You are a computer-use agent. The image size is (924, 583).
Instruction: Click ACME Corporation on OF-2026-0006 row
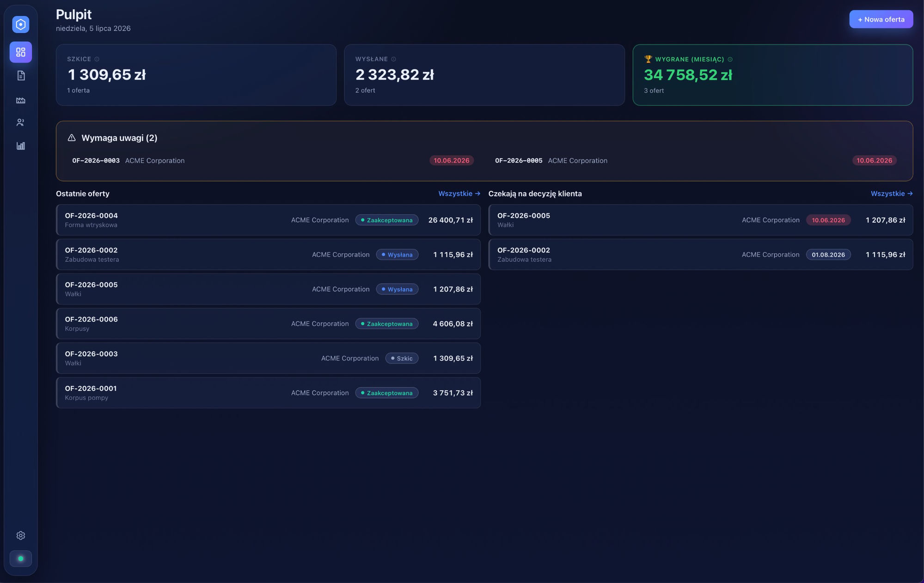(320, 324)
